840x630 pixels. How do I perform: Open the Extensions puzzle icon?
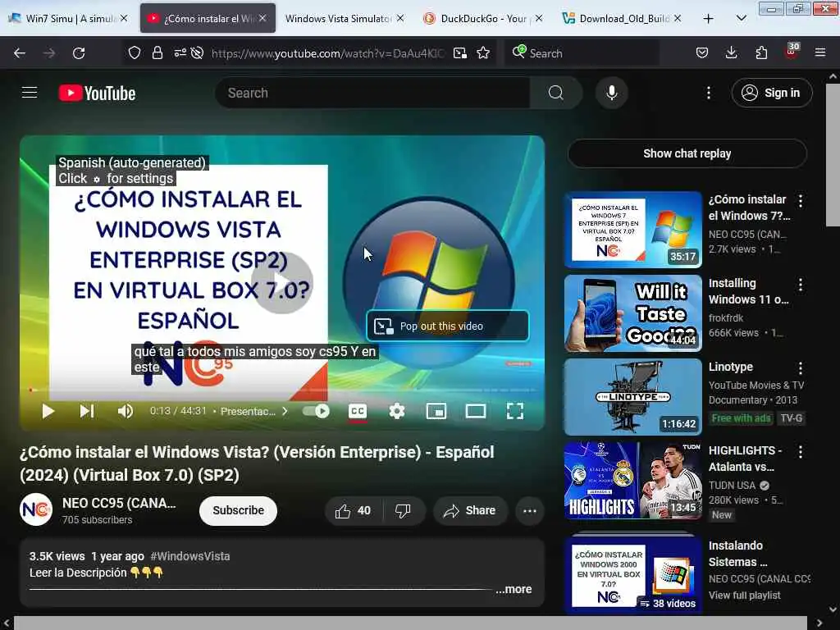[761, 52]
